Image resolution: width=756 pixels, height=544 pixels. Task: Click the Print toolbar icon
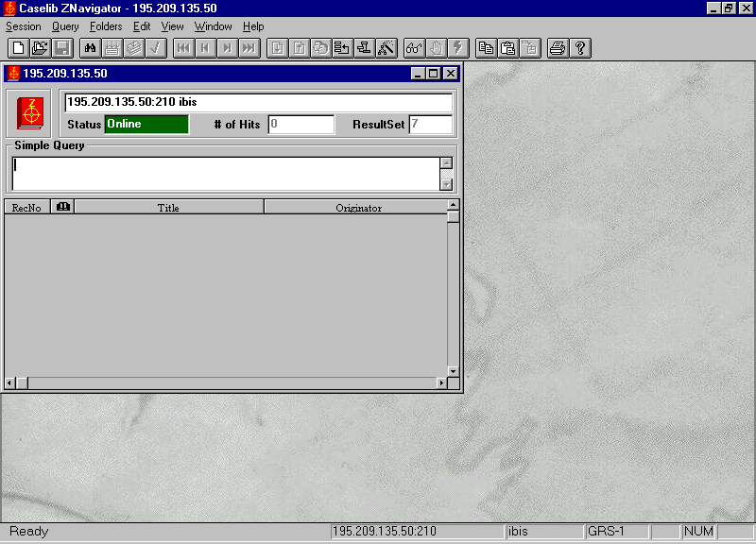point(558,48)
